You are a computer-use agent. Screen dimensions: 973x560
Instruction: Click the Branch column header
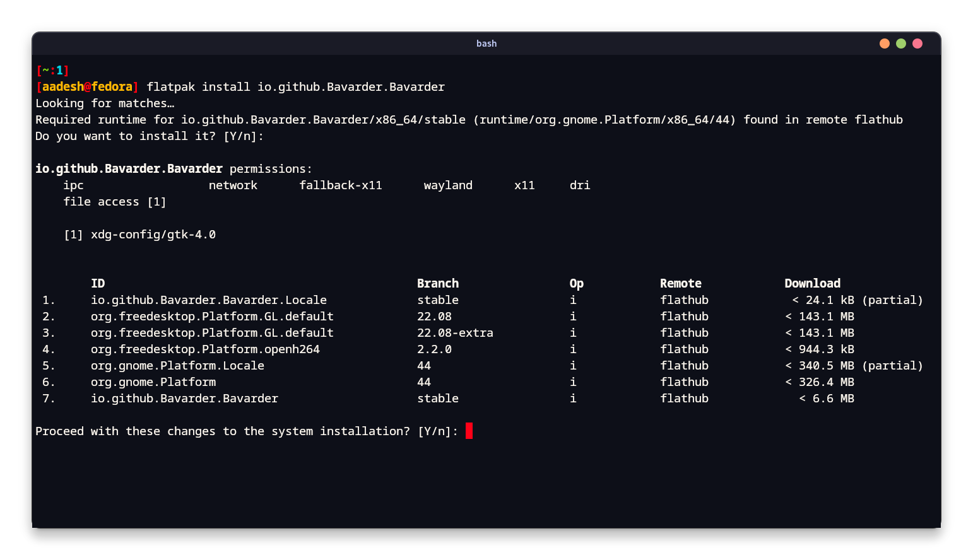(x=437, y=283)
